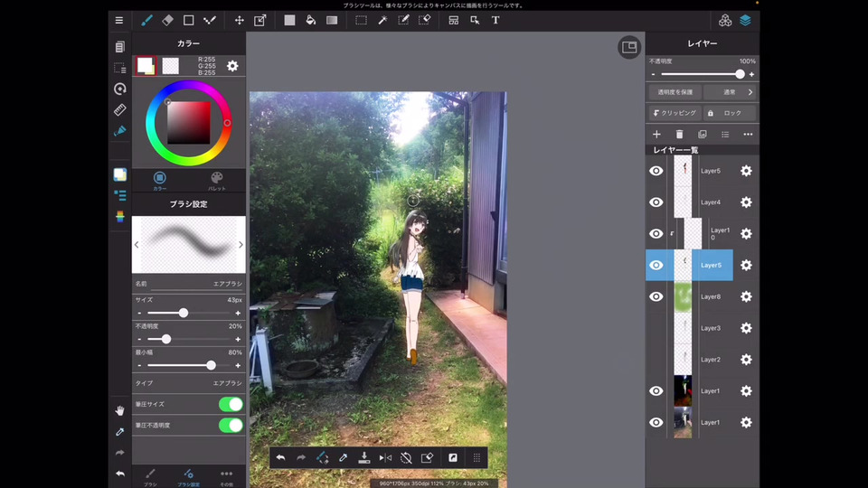Open the Transform tool
The image size is (868, 488).
[259, 21]
